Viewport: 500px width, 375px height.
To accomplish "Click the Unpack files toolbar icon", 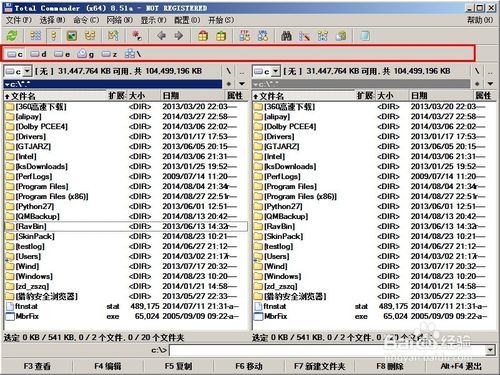I will pos(221,36).
